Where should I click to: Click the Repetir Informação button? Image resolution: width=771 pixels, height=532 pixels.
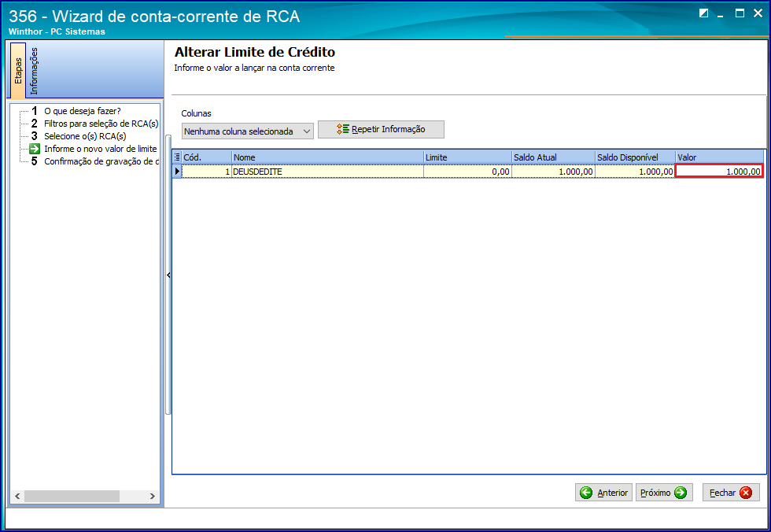click(x=381, y=129)
